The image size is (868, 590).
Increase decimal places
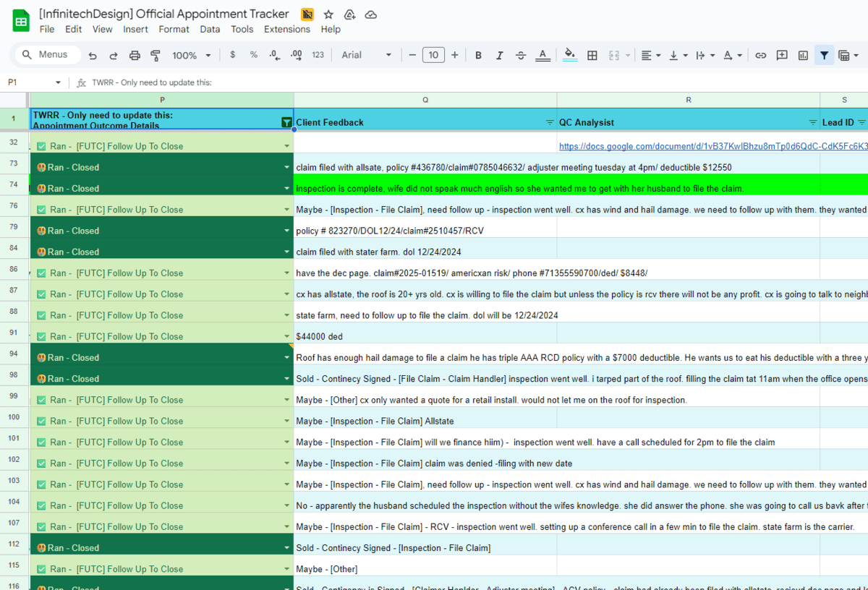tap(296, 55)
